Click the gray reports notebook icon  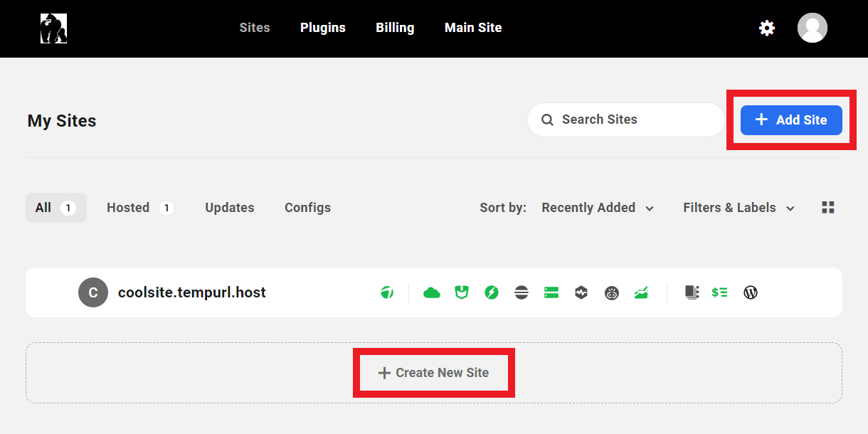[692, 292]
